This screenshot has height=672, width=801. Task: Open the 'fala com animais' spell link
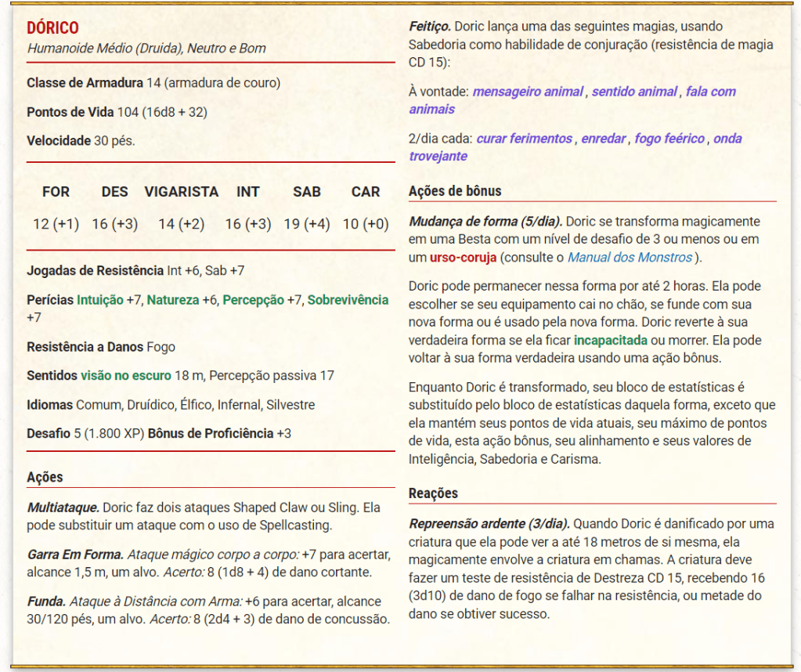pos(711,92)
